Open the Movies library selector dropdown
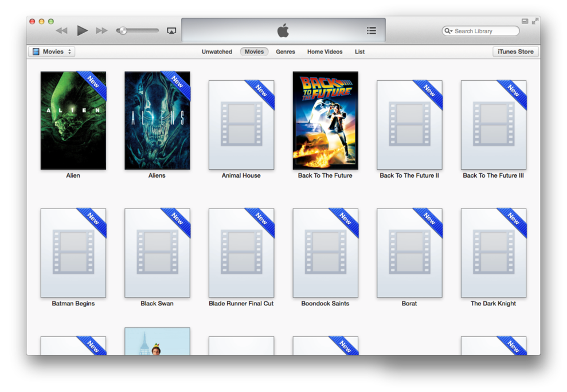 point(52,52)
